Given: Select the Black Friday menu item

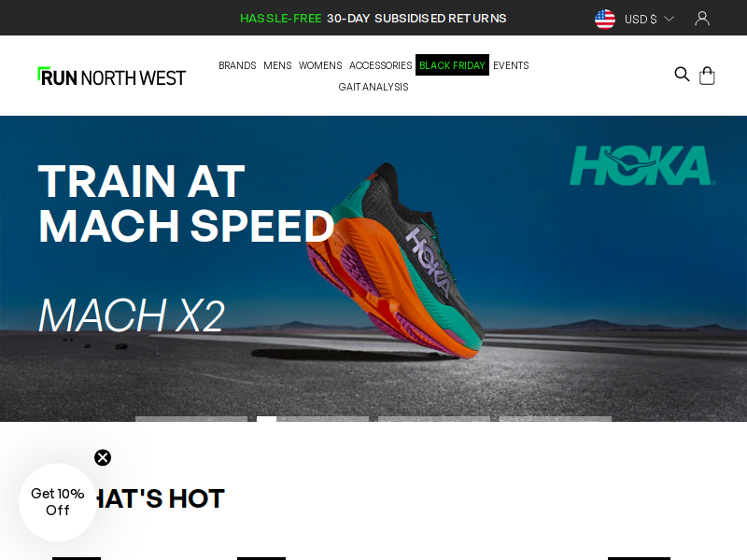Looking at the screenshot, I should pos(452,64).
